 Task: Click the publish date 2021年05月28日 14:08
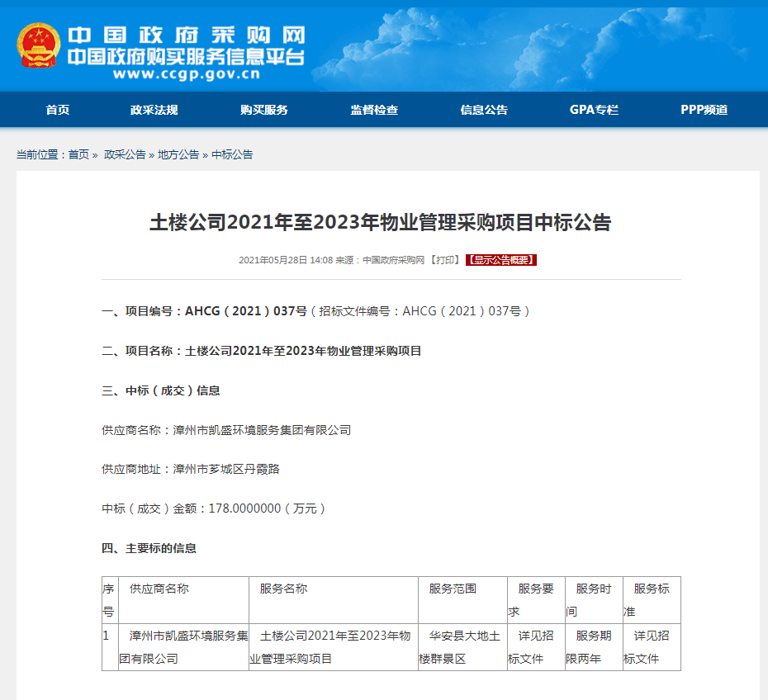pos(286,260)
